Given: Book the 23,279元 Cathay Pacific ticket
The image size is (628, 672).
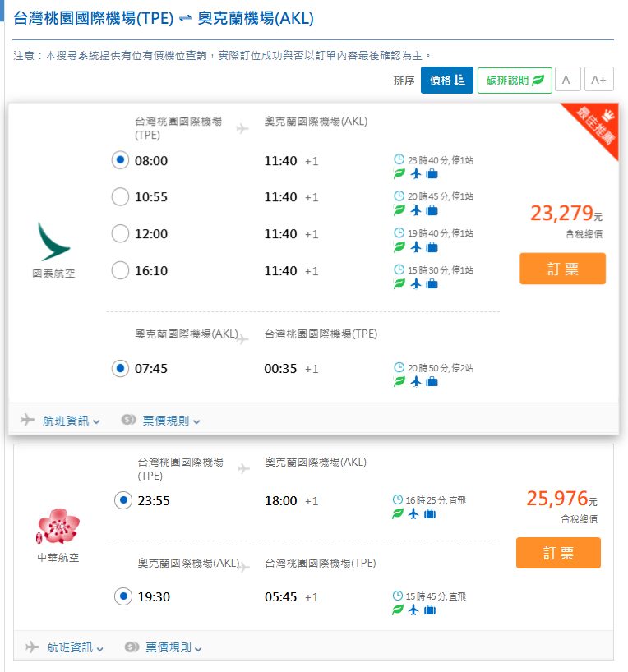Looking at the screenshot, I should [562, 269].
